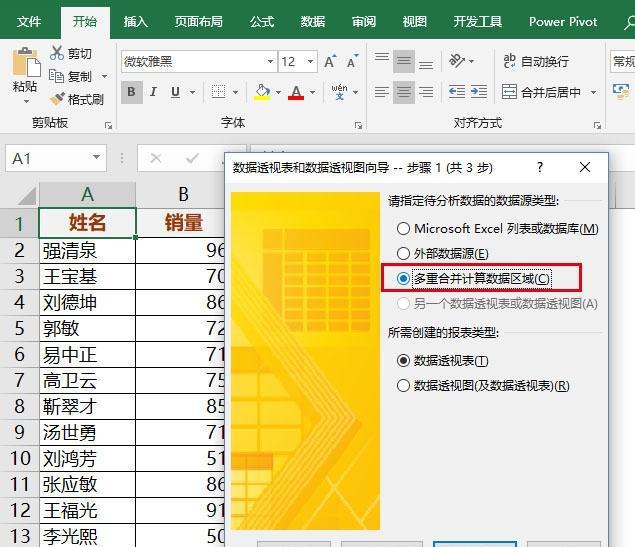635x547 pixels.
Task: Open the 对齐方式 dialog launcher
Action: coord(597,126)
